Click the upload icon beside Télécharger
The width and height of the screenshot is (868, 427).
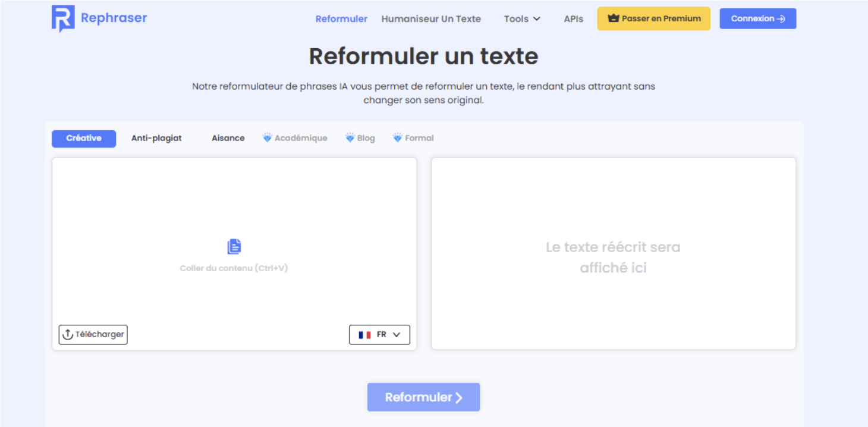point(68,334)
